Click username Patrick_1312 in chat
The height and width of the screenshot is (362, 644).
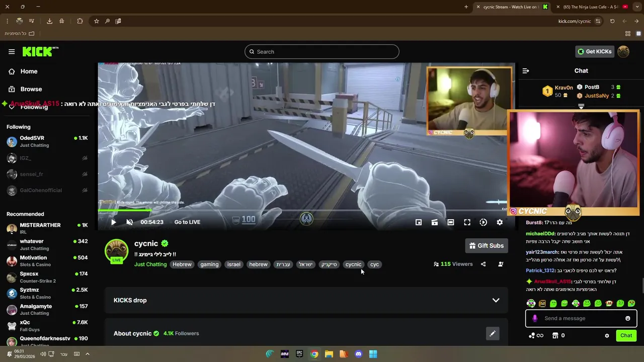[540, 270]
